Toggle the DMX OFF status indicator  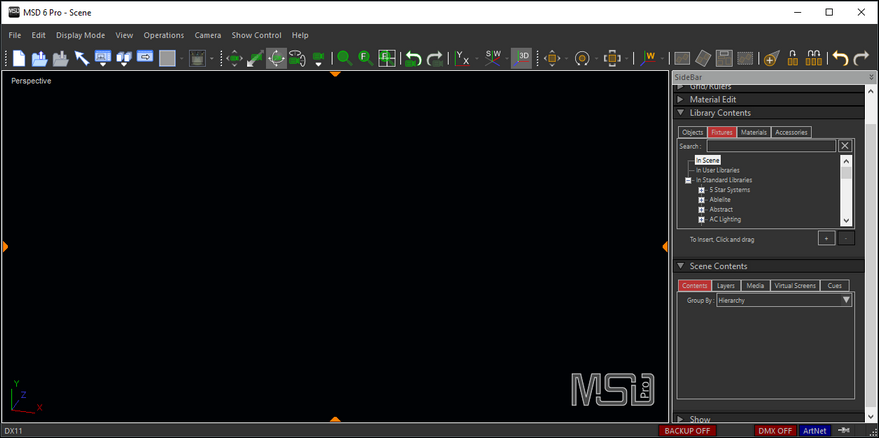[775, 431]
